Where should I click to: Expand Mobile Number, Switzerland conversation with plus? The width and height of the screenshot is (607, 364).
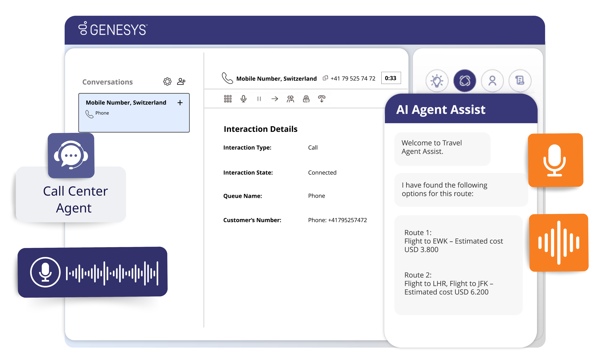(180, 103)
